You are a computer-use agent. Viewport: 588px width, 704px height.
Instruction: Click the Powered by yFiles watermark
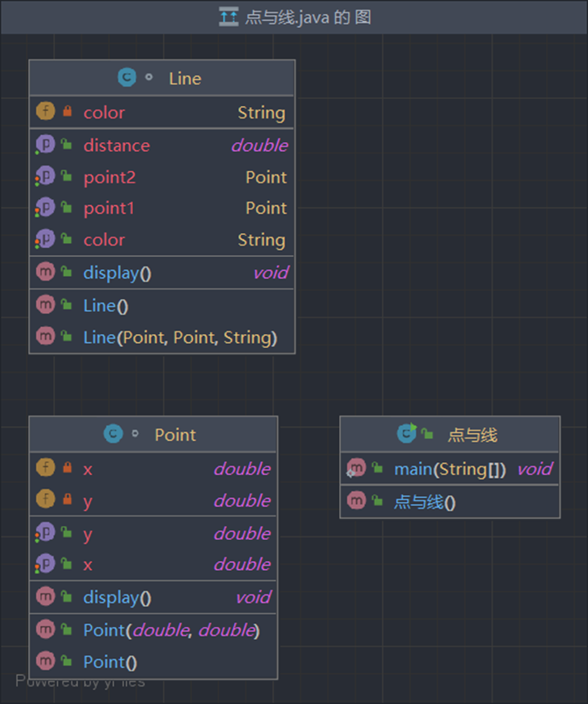[x=81, y=680]
